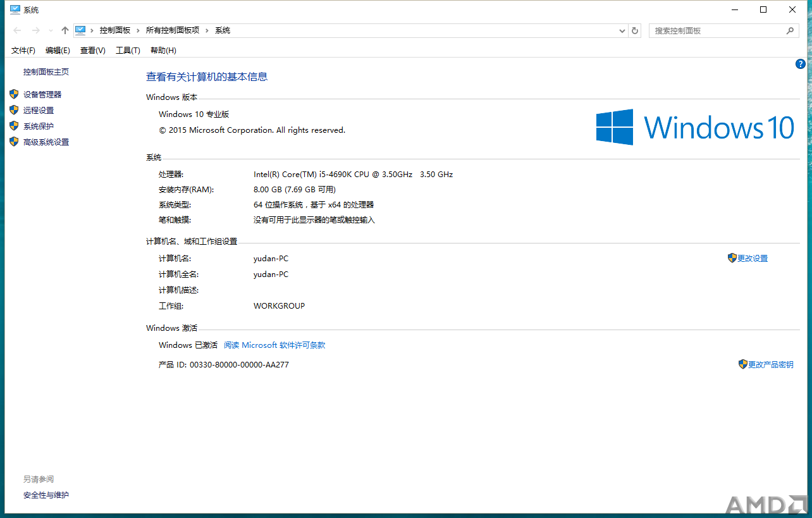Open 设备管理器 link
The height and width of the screenshot is (518, 812).
pyautogui.click(x=42, y=95)
